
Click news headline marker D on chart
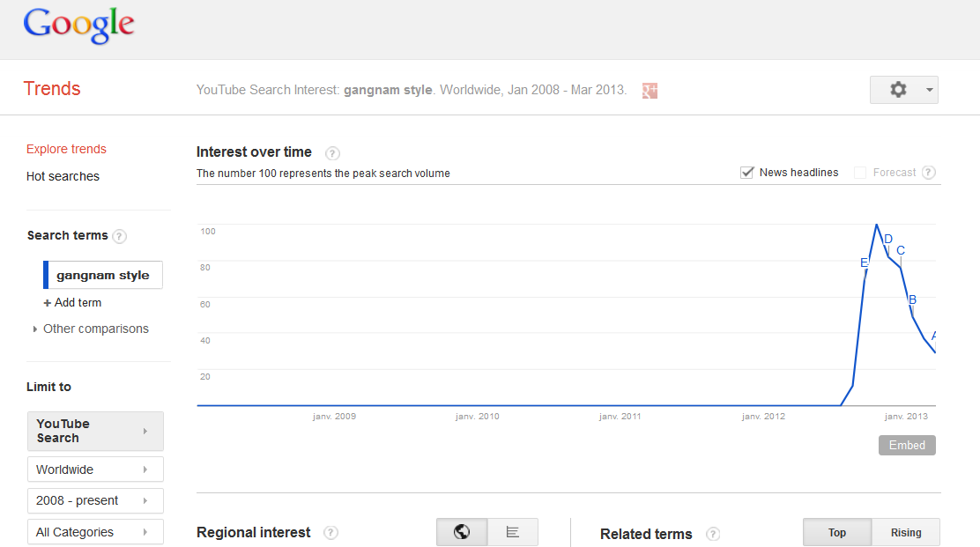[x=888, y=240]
